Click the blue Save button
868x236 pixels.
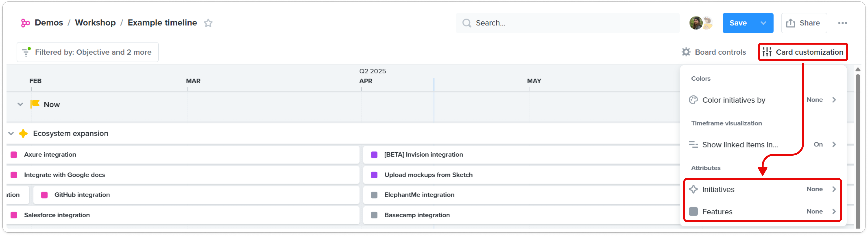[738, 23]
